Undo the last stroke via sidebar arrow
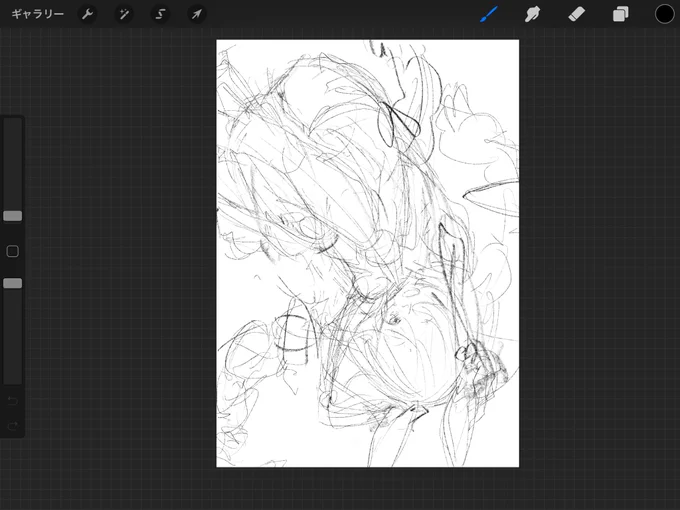680x510 pixels. pos(13,400)
